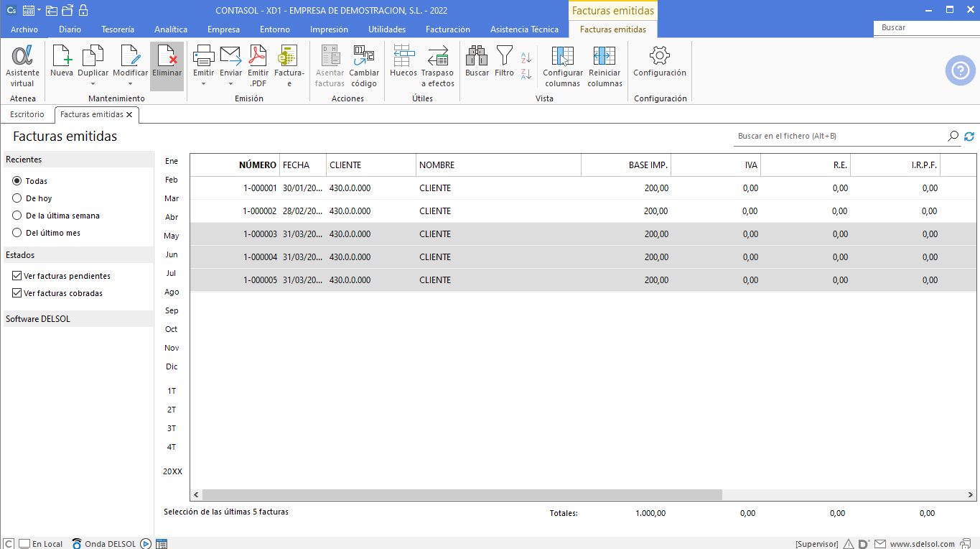The width and height of the screenshot is (980, 549).
Task: Click the left arrow of horizontal scrollbar
Action: tap(196, 495)
